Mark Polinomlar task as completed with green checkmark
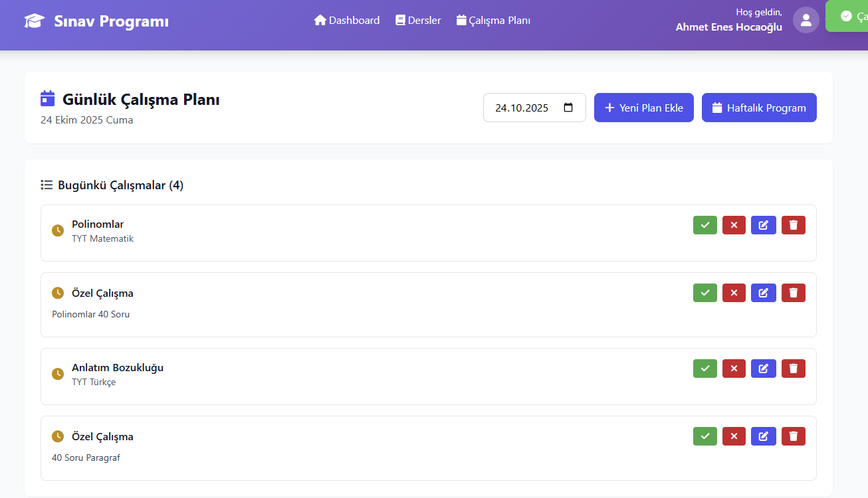Image resolution: width=868 pixels, height=498 pixels. pos(705,225)
